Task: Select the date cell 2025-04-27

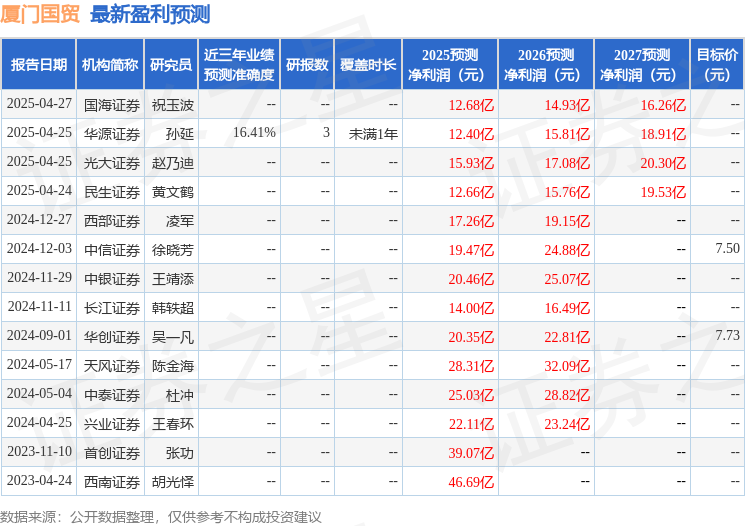Action: coord(39,104)
